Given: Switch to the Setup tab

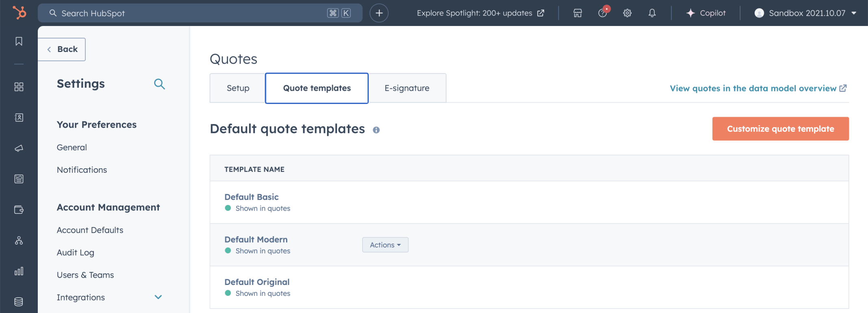Looking at the screenshot, I should coord(238,88).
